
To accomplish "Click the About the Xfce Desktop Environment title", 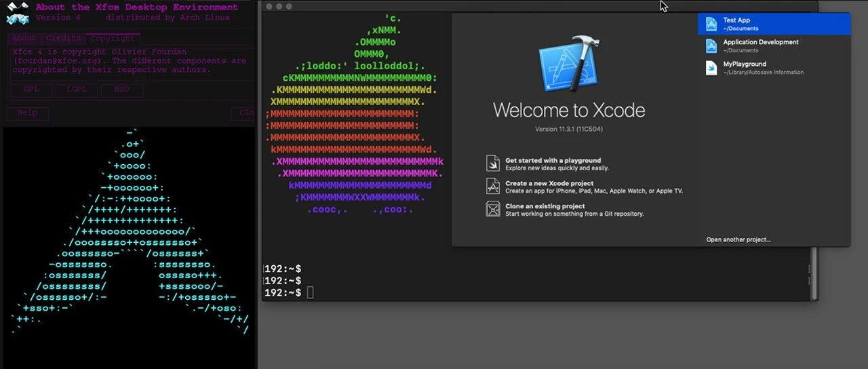I will (x=136, y=7).
